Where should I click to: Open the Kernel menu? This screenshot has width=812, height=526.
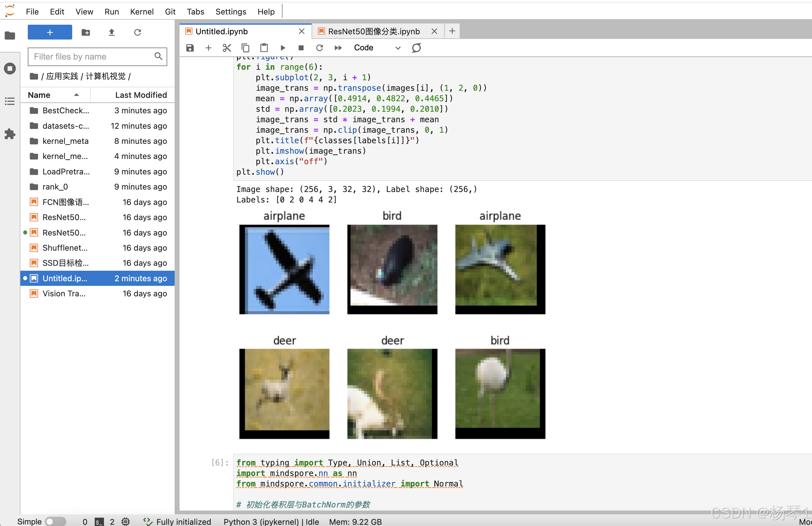point(142,12)
